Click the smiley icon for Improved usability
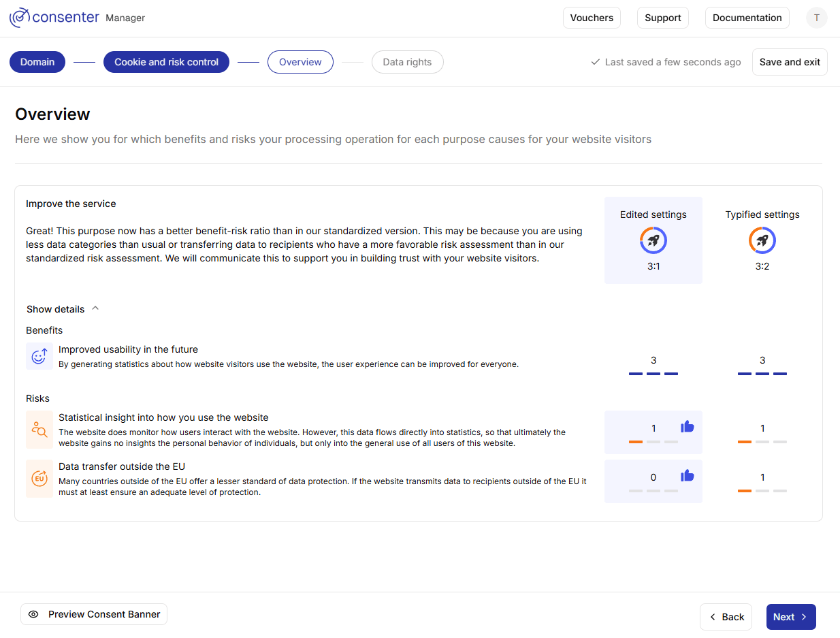The height and width of the screenshot is (638, 840). (39, 355)
